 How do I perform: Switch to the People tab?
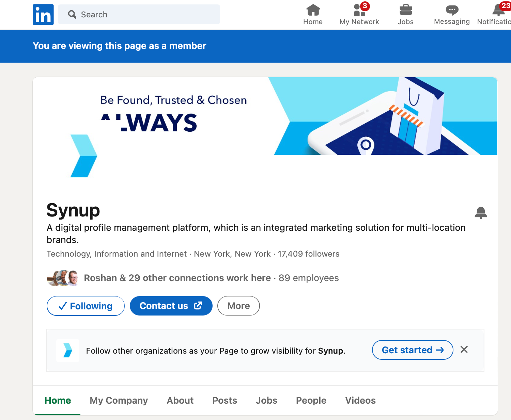[x=311, y=400]
